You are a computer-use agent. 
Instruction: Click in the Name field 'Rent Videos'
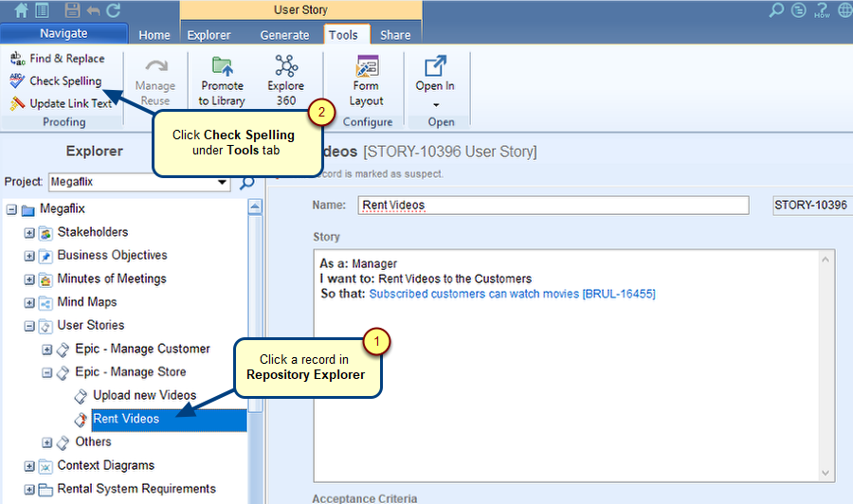(x=554, y=205)
